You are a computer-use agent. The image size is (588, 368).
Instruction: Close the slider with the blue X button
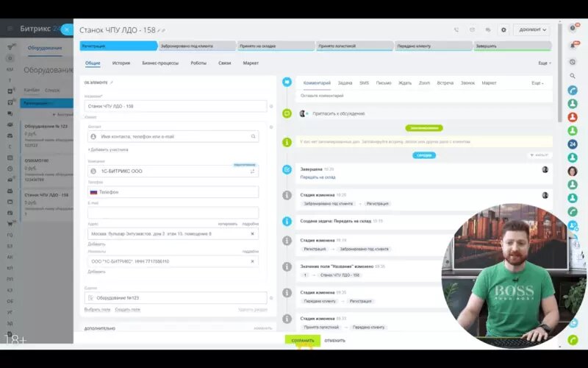(67, 29)
